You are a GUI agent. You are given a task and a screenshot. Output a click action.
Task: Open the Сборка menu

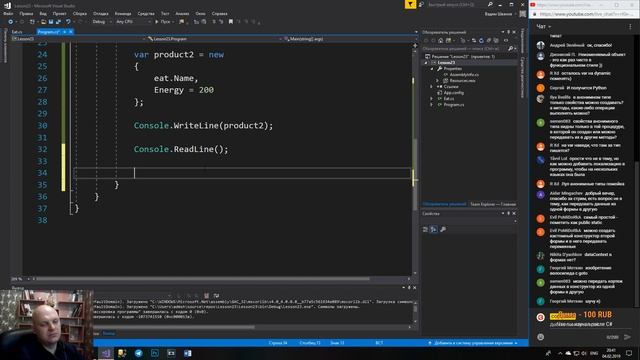[x=80, y=13]
